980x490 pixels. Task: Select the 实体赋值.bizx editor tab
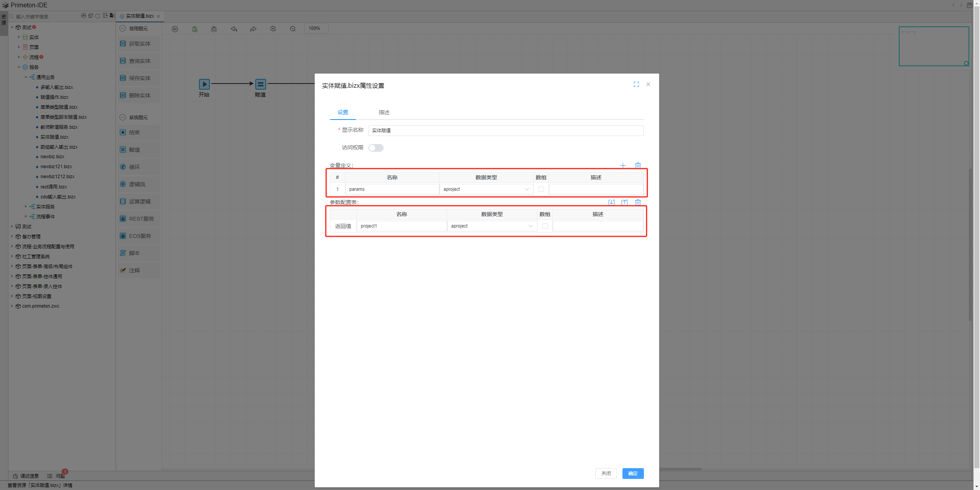[140, 16]
